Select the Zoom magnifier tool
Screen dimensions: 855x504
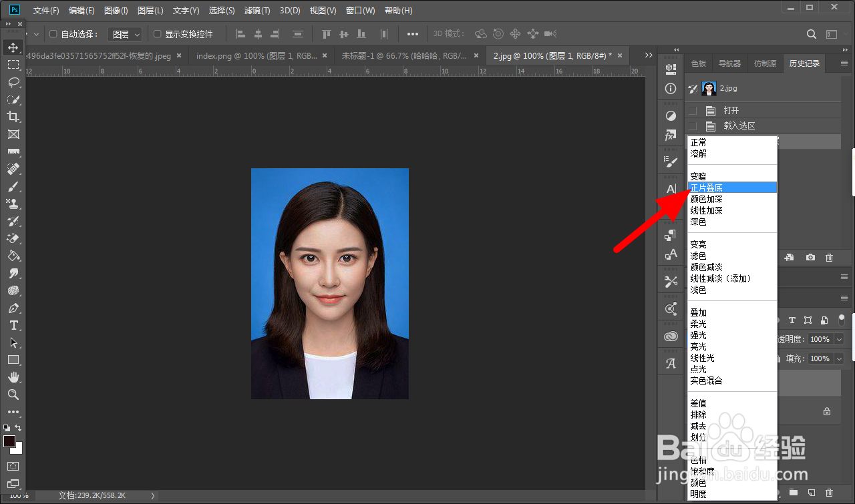coord(13,395)
